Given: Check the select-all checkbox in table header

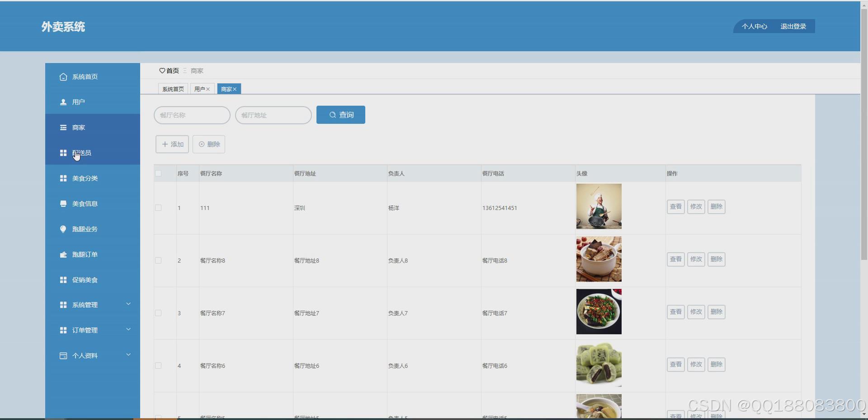Looking at the screenshot, I should coord(158,173).
